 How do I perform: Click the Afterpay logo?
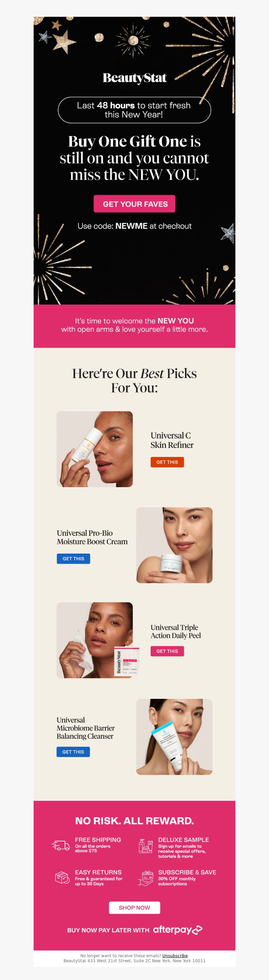pyautogui.click(x=178, y=930)
